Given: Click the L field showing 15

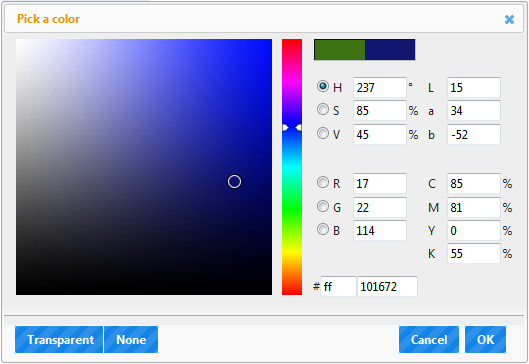Looking at the screenshot, I should tap(474, 87).
